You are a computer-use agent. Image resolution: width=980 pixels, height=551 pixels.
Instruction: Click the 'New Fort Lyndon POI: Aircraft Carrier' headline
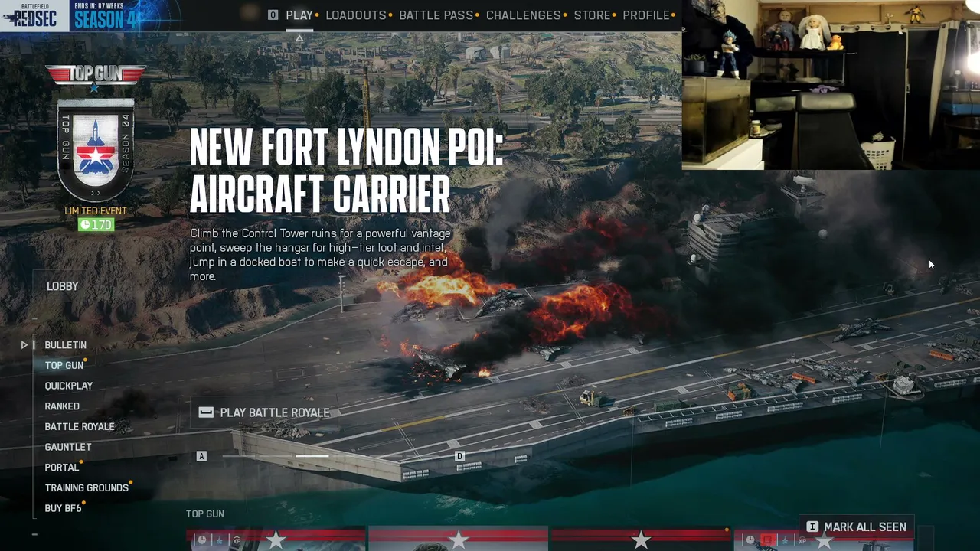347,170
